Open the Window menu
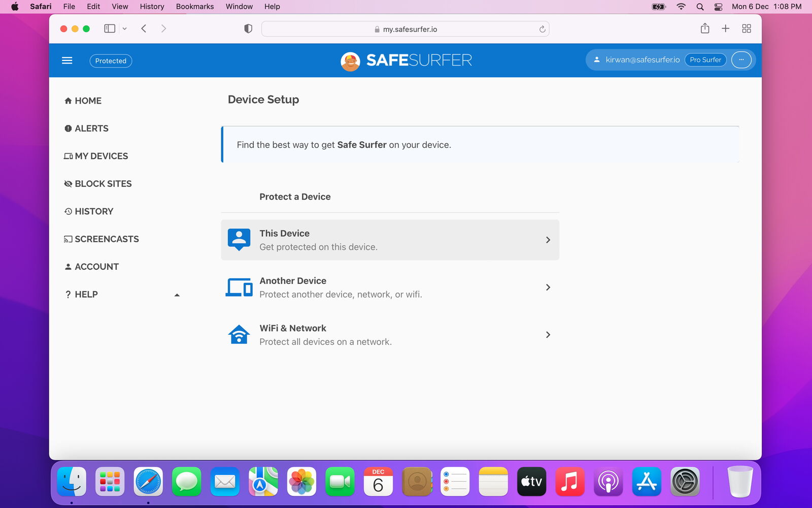This screenshot has width=812, height=508. coord(239,7)
